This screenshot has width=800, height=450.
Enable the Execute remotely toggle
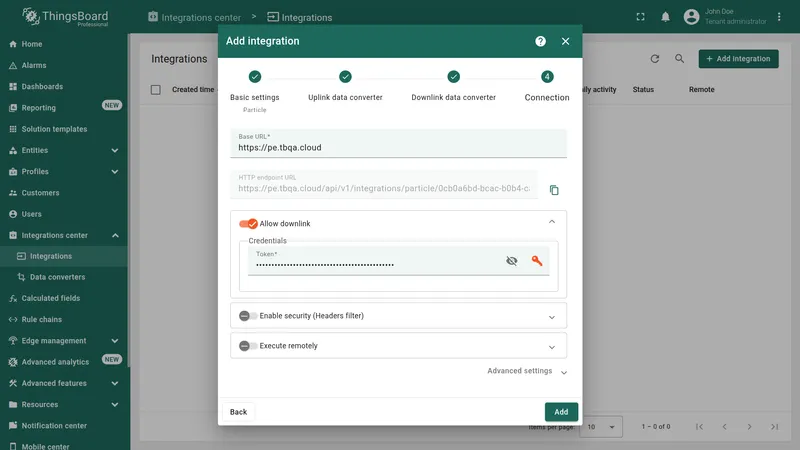248,346
